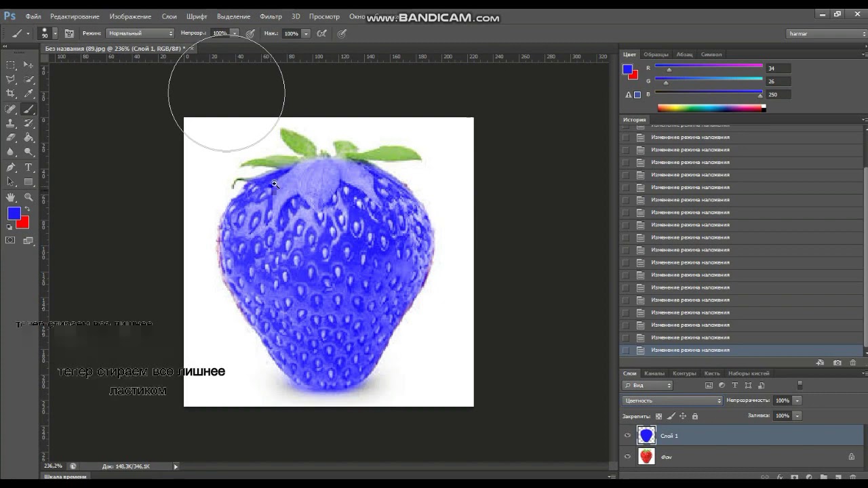
Task: Activate the Pen tool
Action: pyautogui.click(x=11, y=167)
